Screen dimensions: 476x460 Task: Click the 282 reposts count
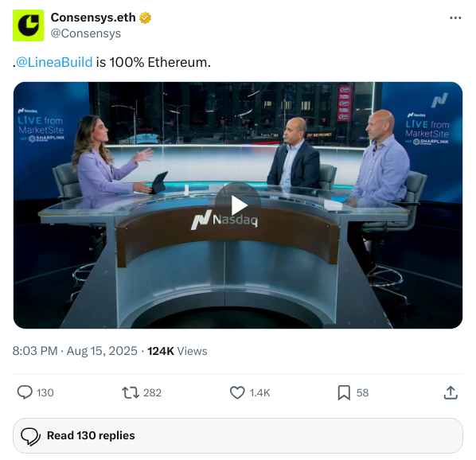(152, 392)
